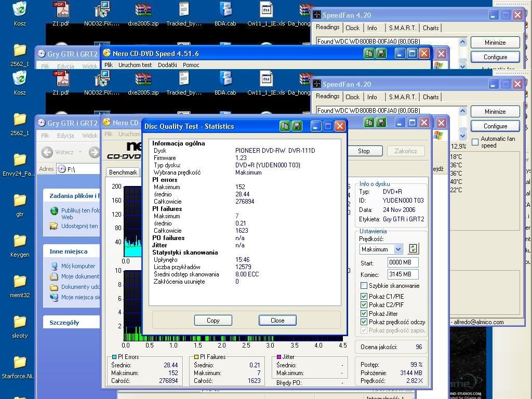Click the Adres field containing F:\
Viewport: 532px width, 399px height.
click(78, 169)
